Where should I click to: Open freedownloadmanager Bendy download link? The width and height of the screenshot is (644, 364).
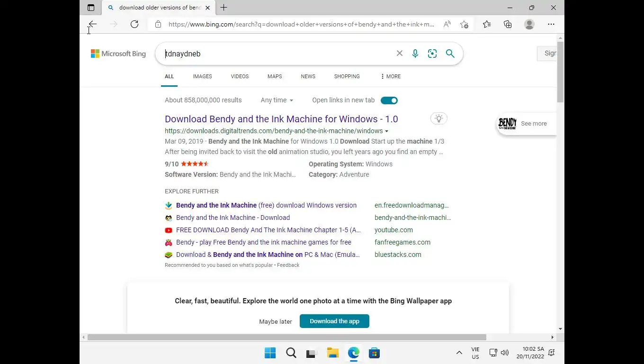click(266, 205)
